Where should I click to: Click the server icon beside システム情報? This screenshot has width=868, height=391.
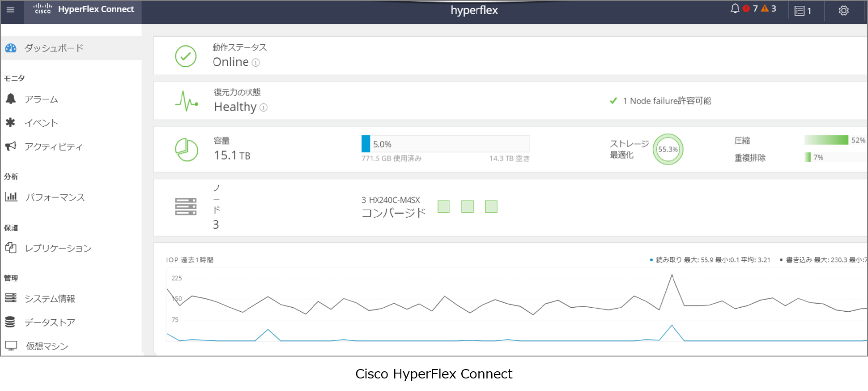click(11, 298)
